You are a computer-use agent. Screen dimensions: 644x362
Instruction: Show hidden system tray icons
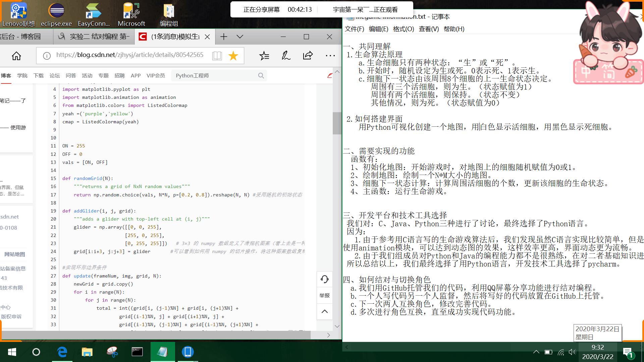click(x=536, y=352)
